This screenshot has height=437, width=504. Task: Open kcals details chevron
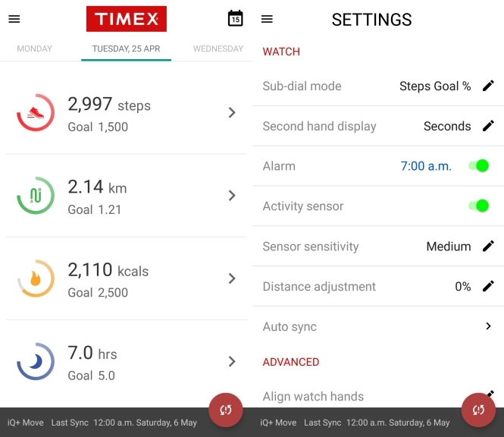coord(232,278)
